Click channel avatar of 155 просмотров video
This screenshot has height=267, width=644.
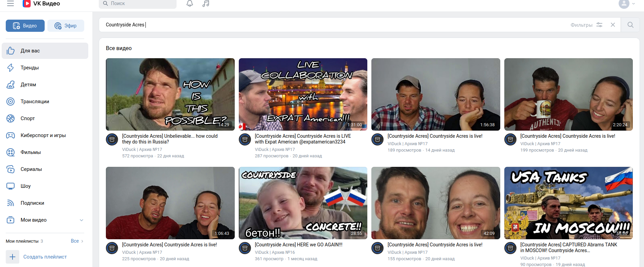(377, 248)
